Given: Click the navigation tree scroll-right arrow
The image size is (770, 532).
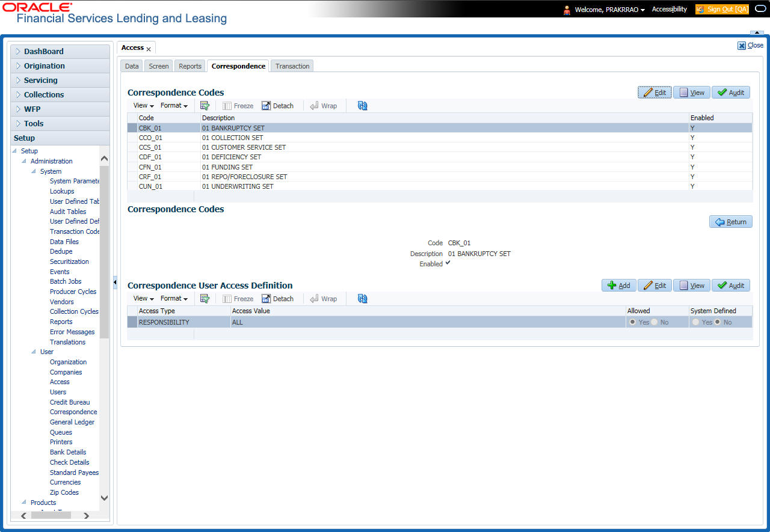Looking at the screenshot, I should pyautogui.click(x=87, y=515).
